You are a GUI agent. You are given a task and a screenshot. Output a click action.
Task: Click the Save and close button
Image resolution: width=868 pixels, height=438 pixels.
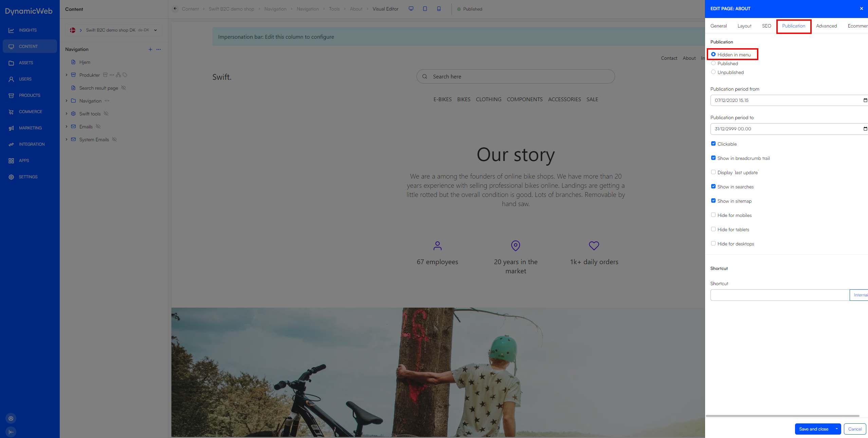pyautogui.click(x=813, y=429)
